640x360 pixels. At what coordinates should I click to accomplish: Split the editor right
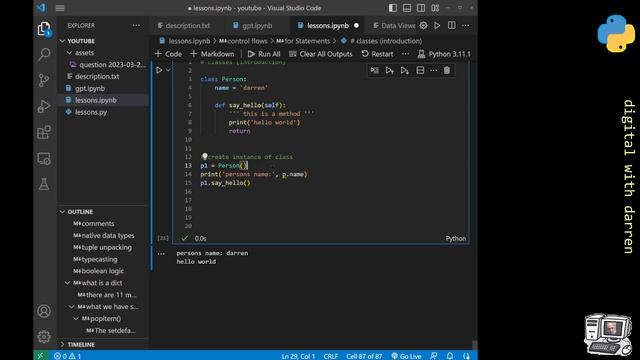tap(451, 25)
